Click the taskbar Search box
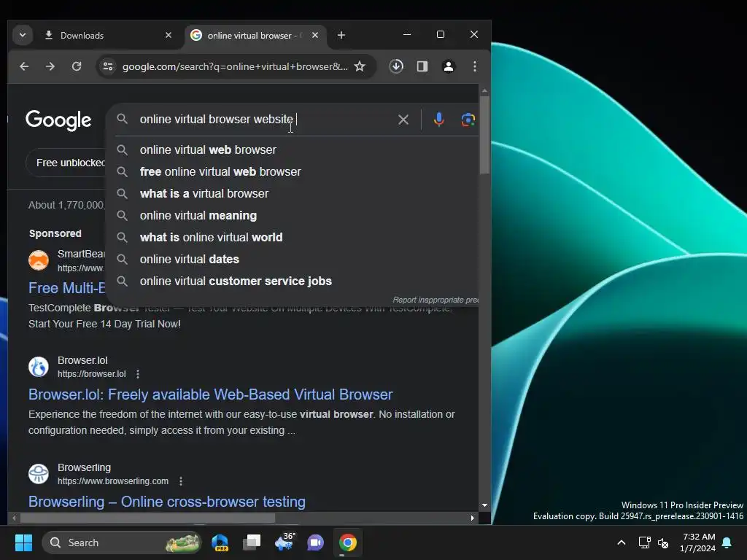 [122, 542]
